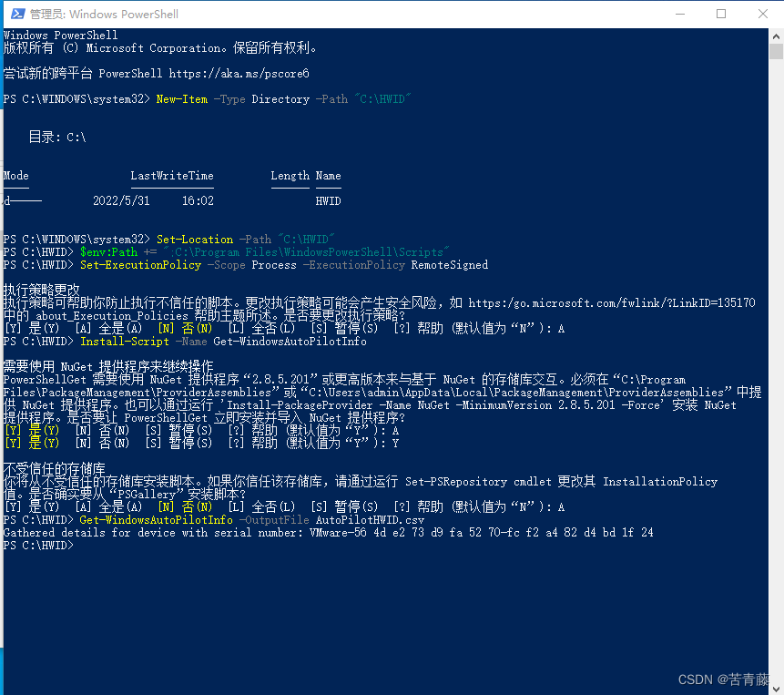The image size is (784, 695).
Task: Click the Mode column header
Action: click(x=16, y=176)
